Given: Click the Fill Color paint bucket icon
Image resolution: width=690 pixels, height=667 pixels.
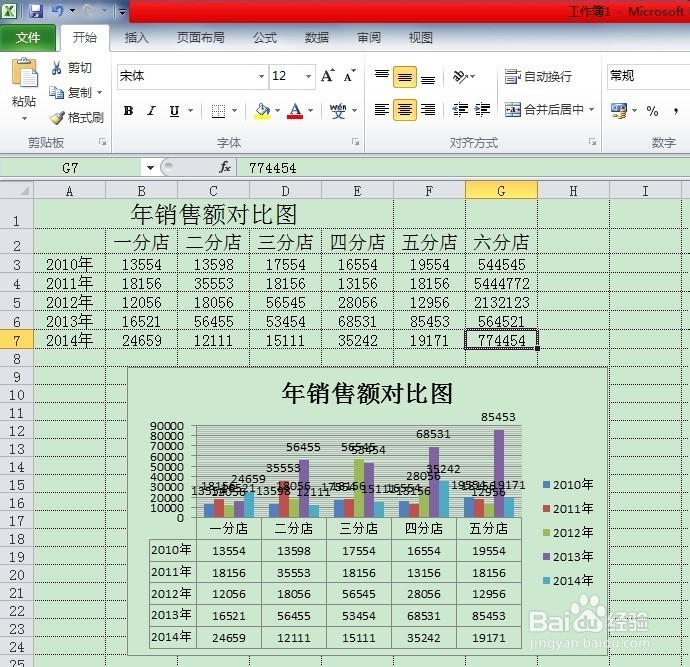Looking at the screenshot, I should coord(262,111).
